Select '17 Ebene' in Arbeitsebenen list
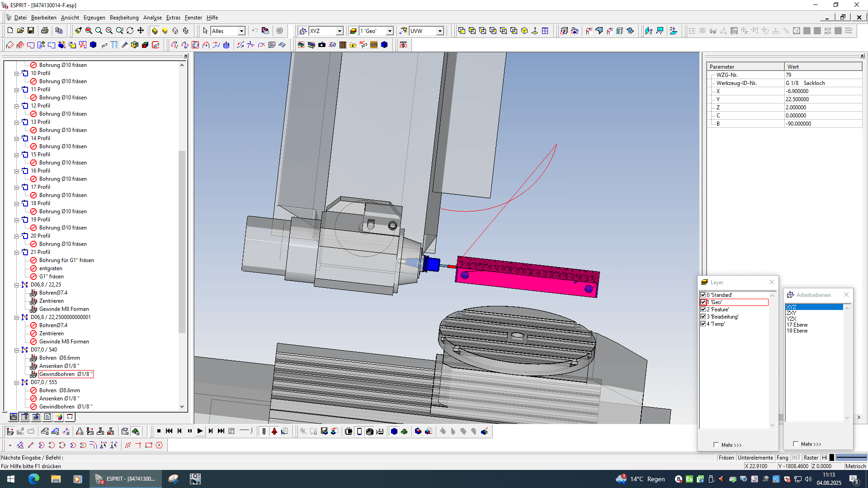868x488 pixels. 797,325
